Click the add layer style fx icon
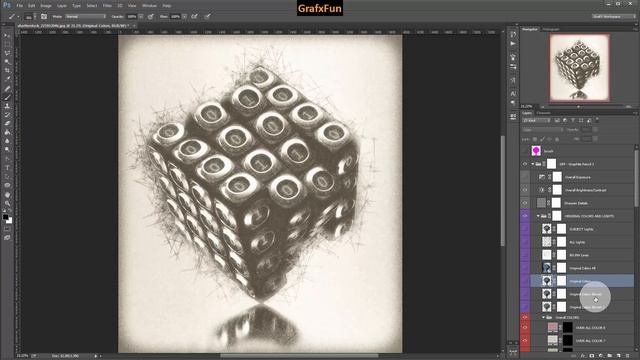Image resolution: width=640 pixels, height=360 pixels. pos(583,356)
